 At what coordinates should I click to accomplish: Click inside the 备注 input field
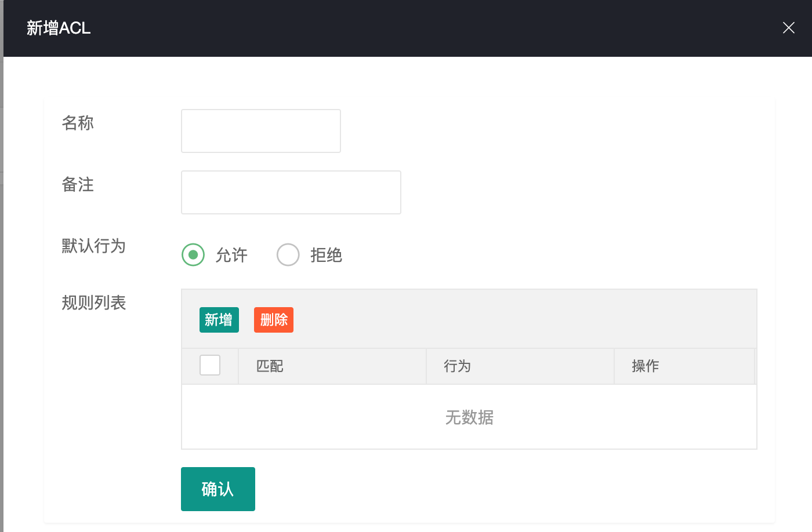point(291,192)
